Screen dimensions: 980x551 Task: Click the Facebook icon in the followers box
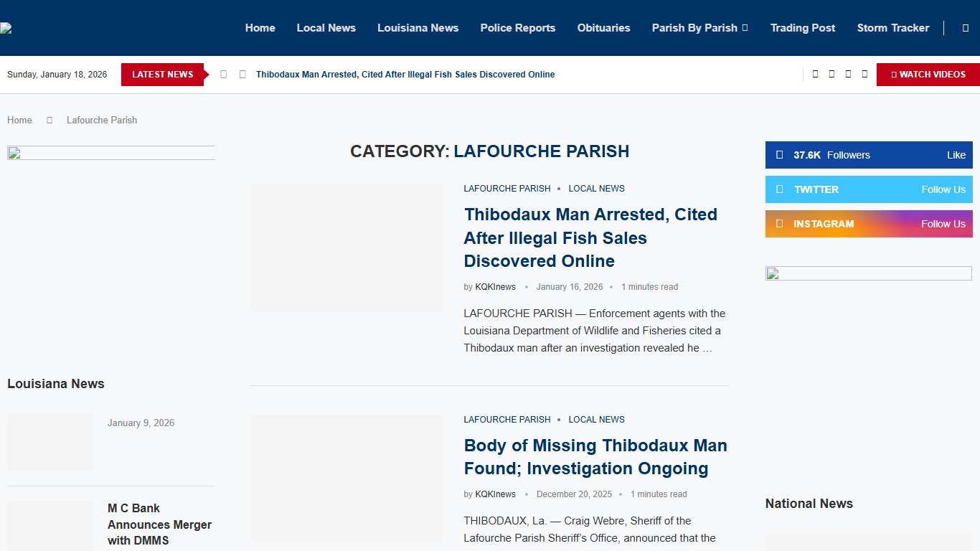[x=779, y=155]
